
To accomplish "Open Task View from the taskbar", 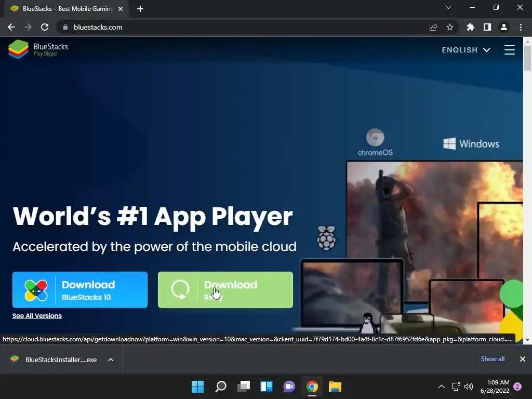I will (244, 387).
